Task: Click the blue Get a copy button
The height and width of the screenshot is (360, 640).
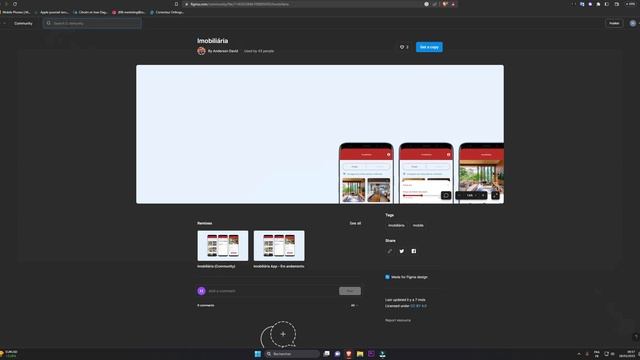Action: pyautogui.click(x=429, y=47)
